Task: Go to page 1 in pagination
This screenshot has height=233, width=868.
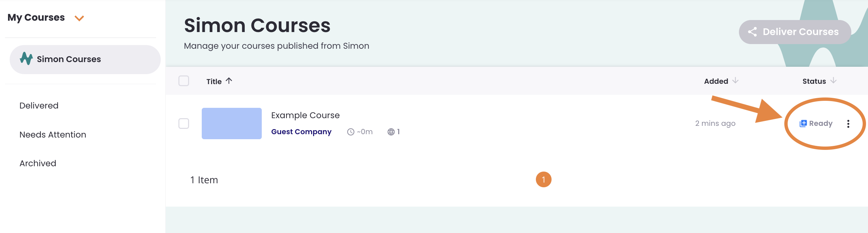Action: [543, 179]
